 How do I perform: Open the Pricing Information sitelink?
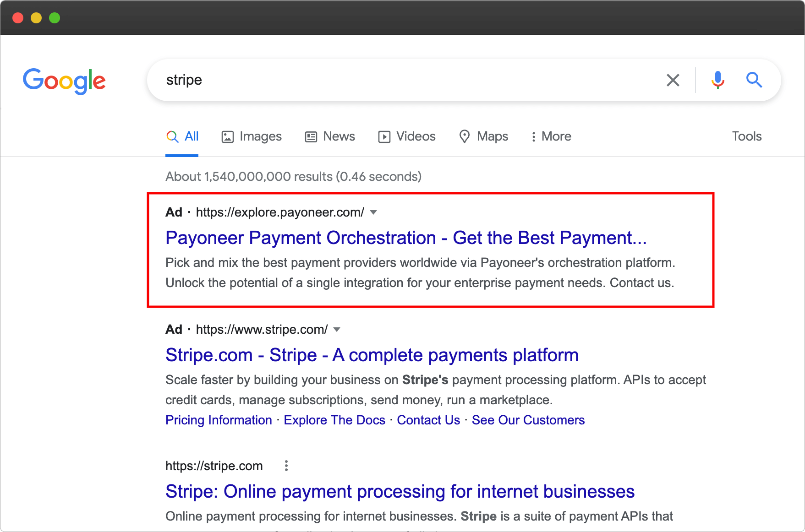[219, 420]
